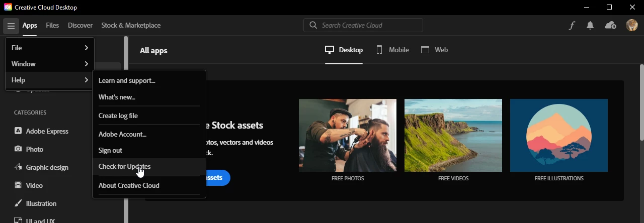644x223 pixels.
Task: Click the FREE VIDEOS caption
Action: point(453,178)
